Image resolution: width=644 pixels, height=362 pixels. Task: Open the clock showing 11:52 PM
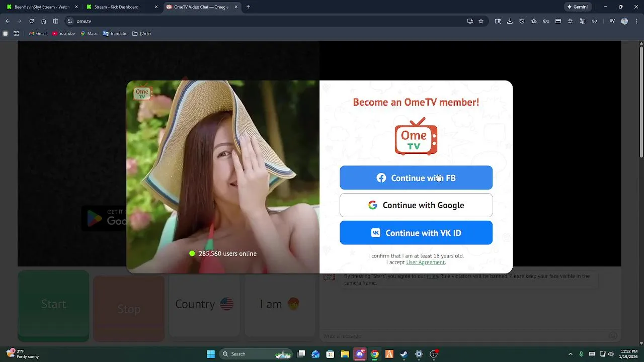(629, 354)
